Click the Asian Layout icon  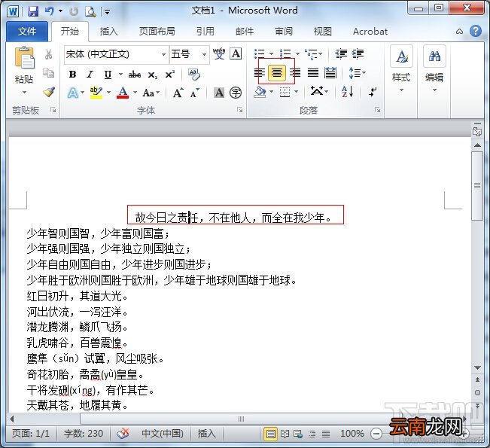coord(318,92)
